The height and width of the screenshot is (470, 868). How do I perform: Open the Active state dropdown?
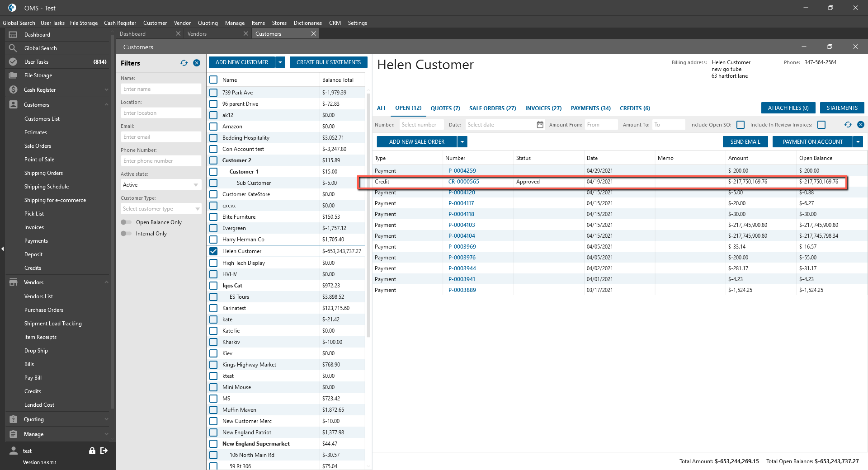pyautogui.click(x=160, y=185)
